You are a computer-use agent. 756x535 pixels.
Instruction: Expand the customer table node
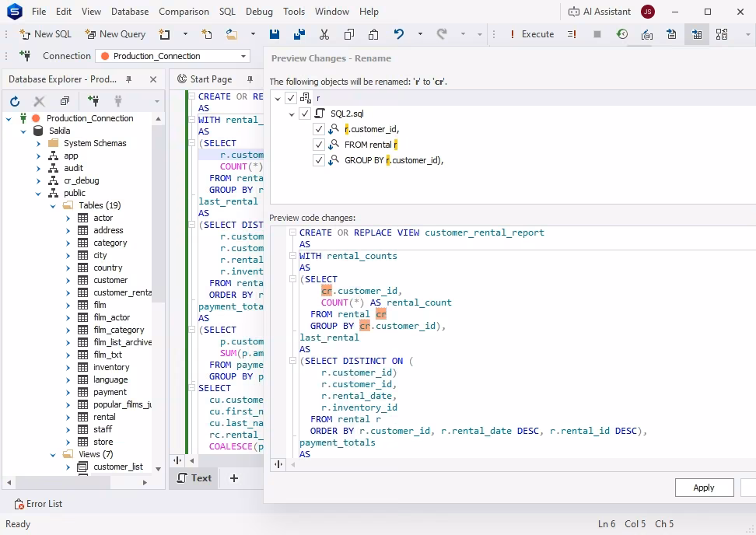tap(68, 281)
